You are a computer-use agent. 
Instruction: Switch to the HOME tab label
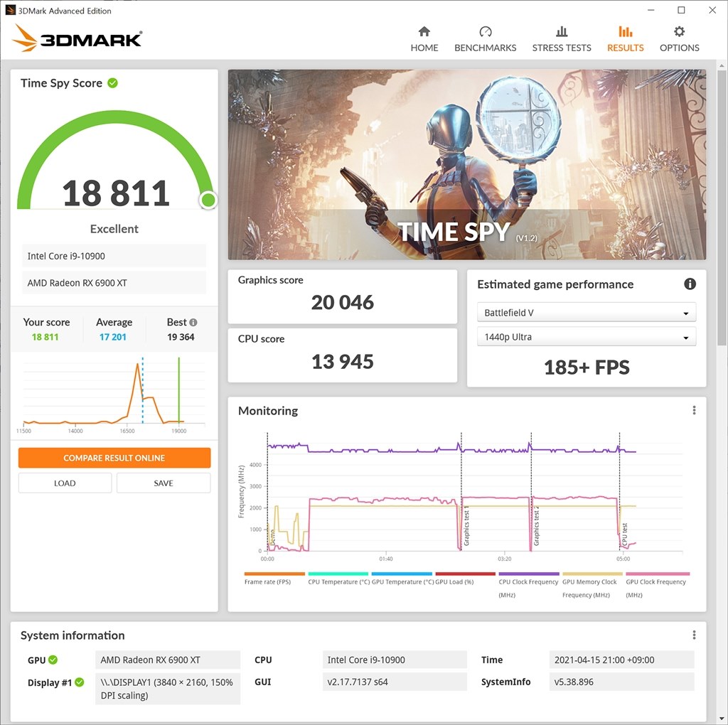[424, 48]
